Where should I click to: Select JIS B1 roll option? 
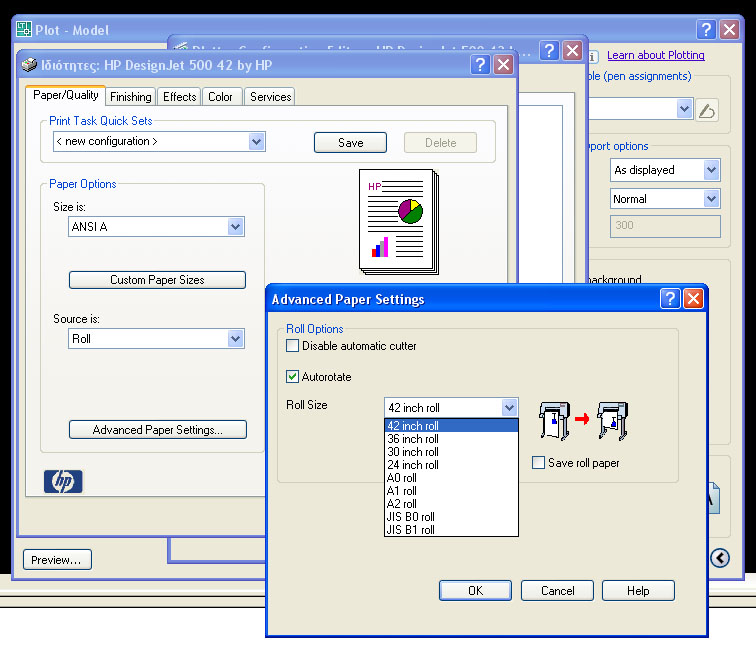pos(451,530)
